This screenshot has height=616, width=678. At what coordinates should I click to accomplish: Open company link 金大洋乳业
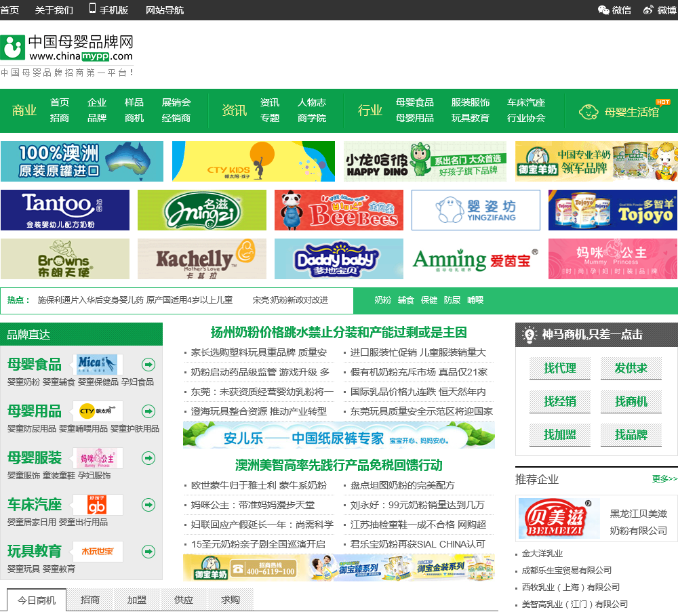[542, 554]
